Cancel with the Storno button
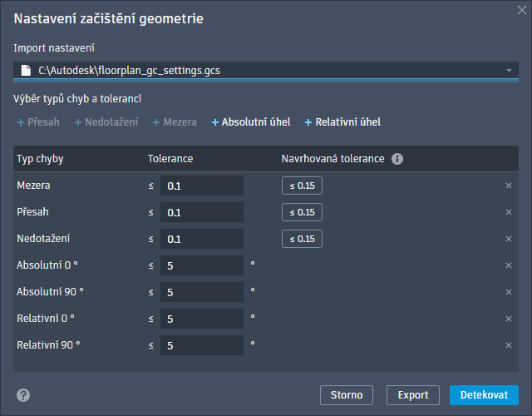 (x=347, y=395)
